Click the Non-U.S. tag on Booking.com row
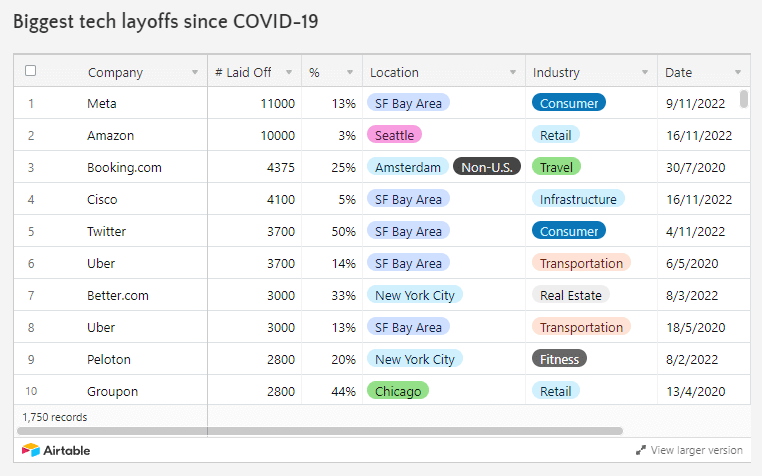The height and width of the screenshot is (476, 762). pyautogui.click(x=487, y=167)
